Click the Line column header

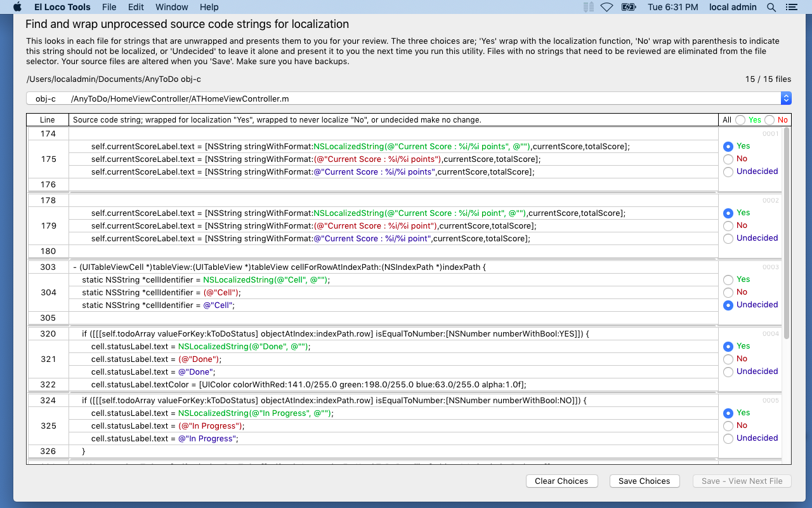[x=48, y=120]
